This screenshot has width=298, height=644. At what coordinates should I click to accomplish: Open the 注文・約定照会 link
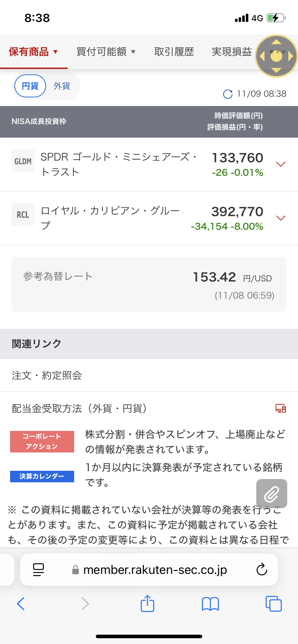pyautogui.click(x=47, y=376)
